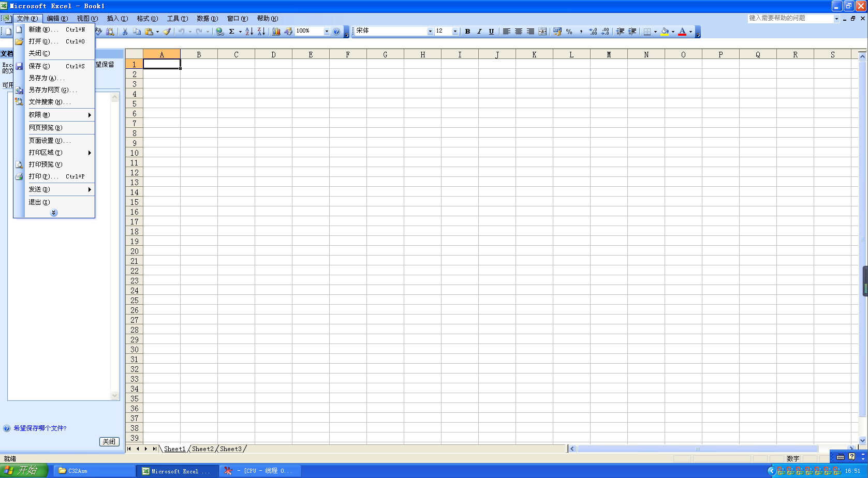The width and height of the screenshot is (868, 478).
Task: Click the Increase Indent icon
Action: click(x=632, y=32)
